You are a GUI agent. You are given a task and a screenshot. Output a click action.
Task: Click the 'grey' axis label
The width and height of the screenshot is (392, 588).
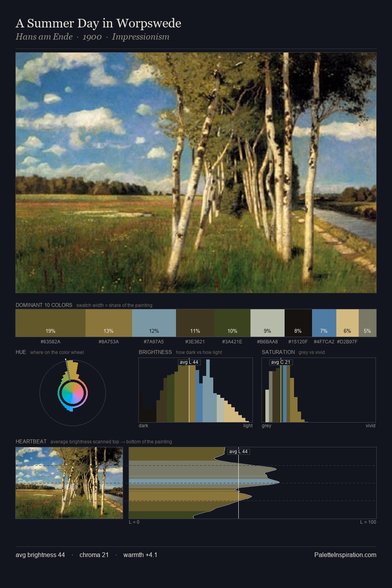click(x=267, y=426)
